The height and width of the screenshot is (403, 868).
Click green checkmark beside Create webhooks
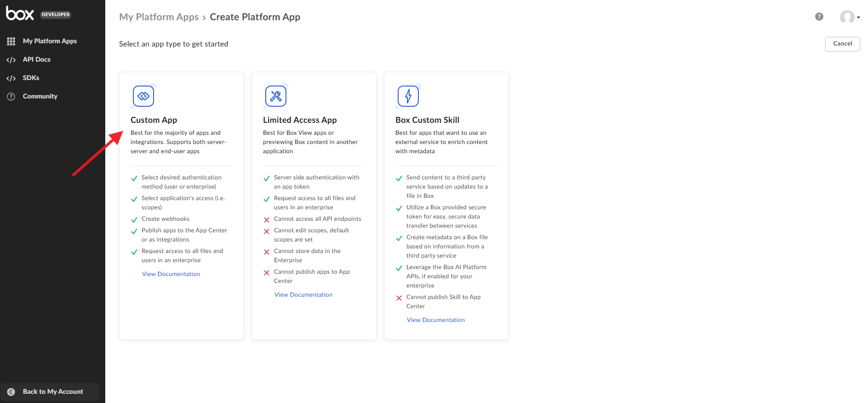pyautogui.click(x=134, y=220)
